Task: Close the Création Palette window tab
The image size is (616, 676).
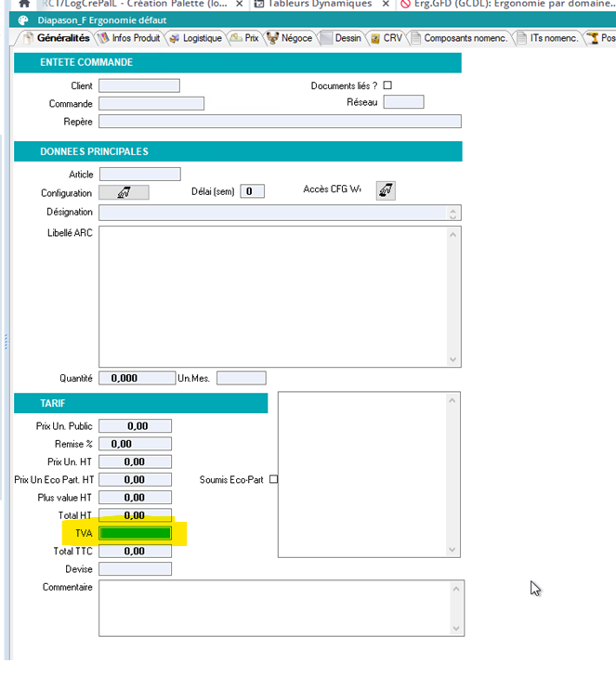Action: point(242,4)
